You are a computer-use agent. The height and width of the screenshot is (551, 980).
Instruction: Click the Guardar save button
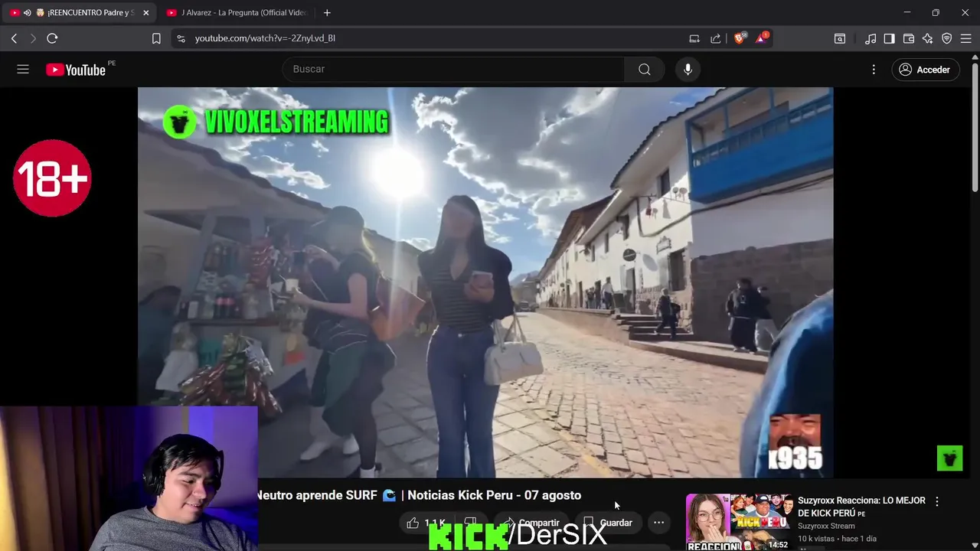pos(609,523)
